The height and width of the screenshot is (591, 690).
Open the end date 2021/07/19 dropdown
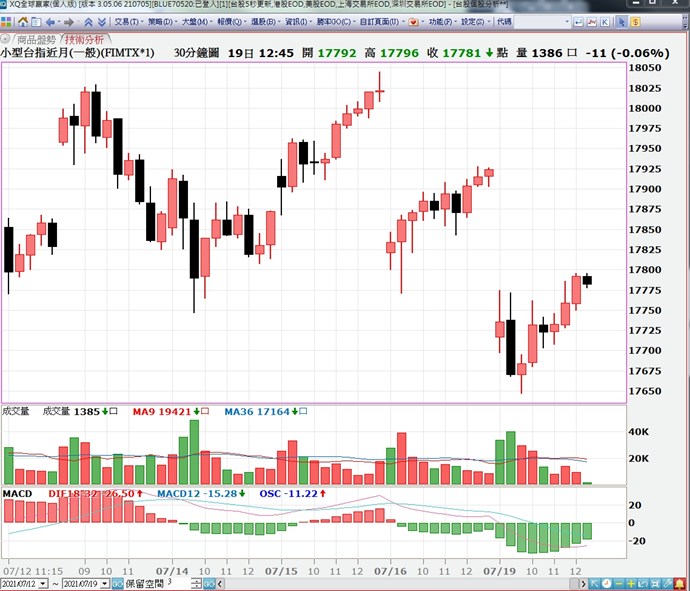(x=104, y=584)
